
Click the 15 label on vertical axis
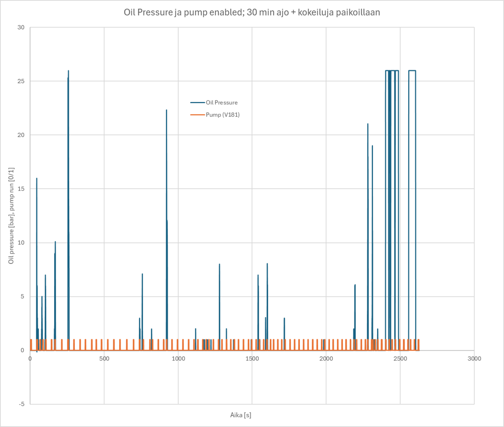(x=21, y=189)
